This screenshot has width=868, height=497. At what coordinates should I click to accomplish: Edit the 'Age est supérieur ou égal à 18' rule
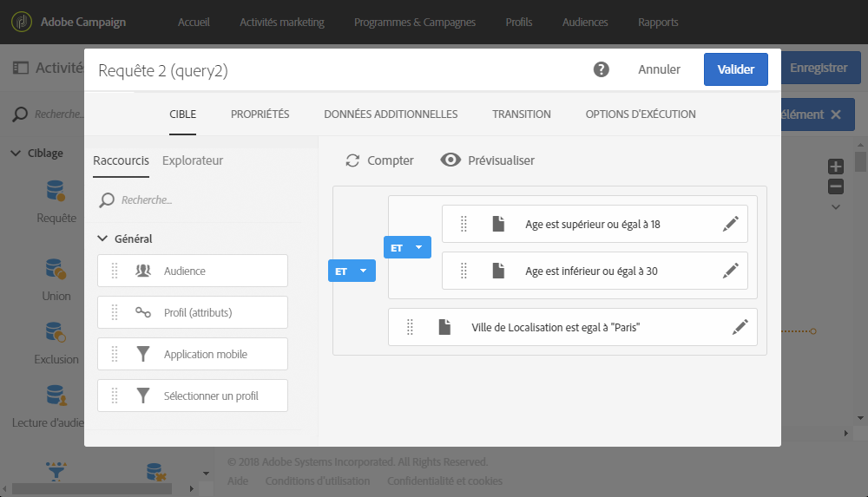731,224
